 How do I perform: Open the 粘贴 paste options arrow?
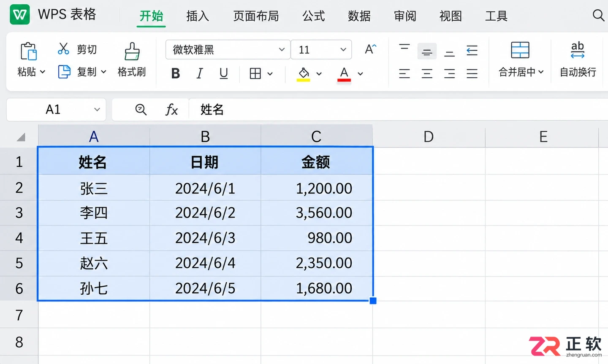click(43, 72)
